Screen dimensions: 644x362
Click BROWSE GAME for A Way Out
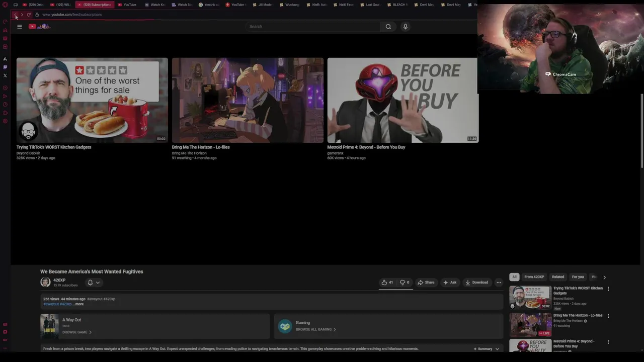(x=76, y=332)
